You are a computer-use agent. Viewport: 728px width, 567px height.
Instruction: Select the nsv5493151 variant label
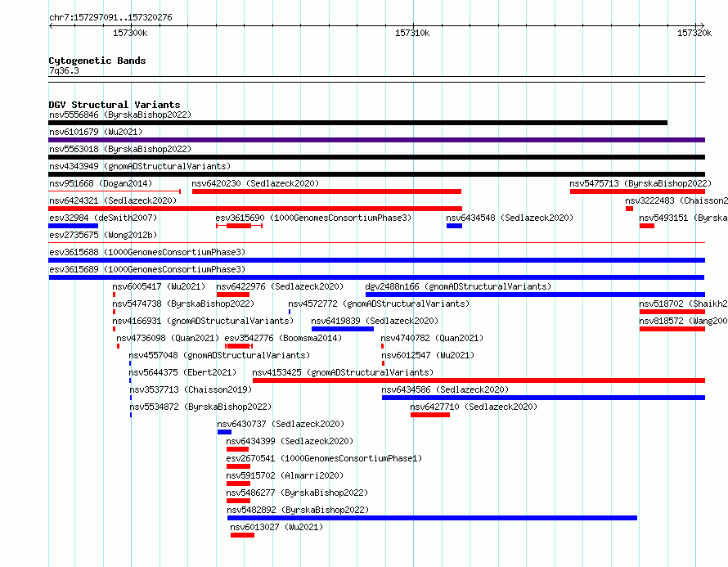684,218
